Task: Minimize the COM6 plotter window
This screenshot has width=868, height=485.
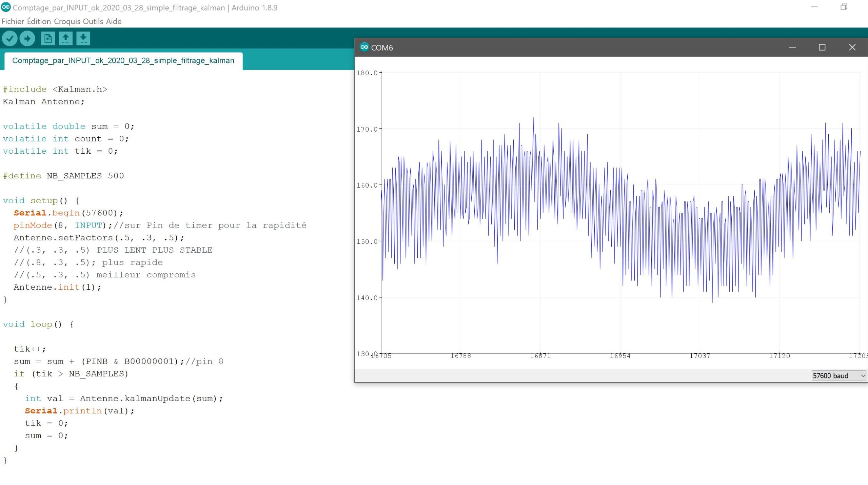Action: [x=792, y=47]
